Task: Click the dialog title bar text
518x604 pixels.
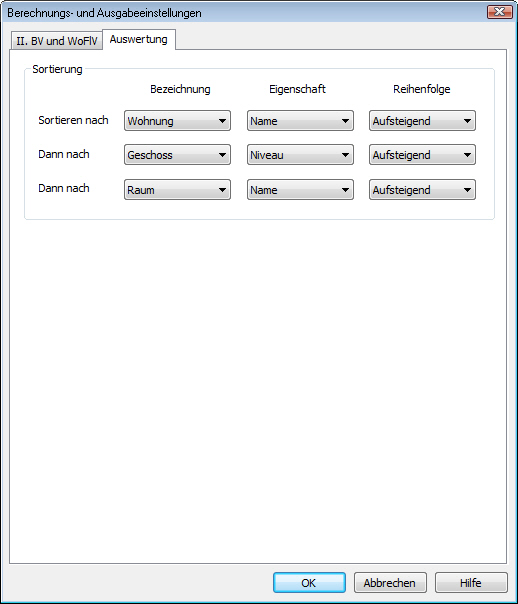Action: point(104,13)
